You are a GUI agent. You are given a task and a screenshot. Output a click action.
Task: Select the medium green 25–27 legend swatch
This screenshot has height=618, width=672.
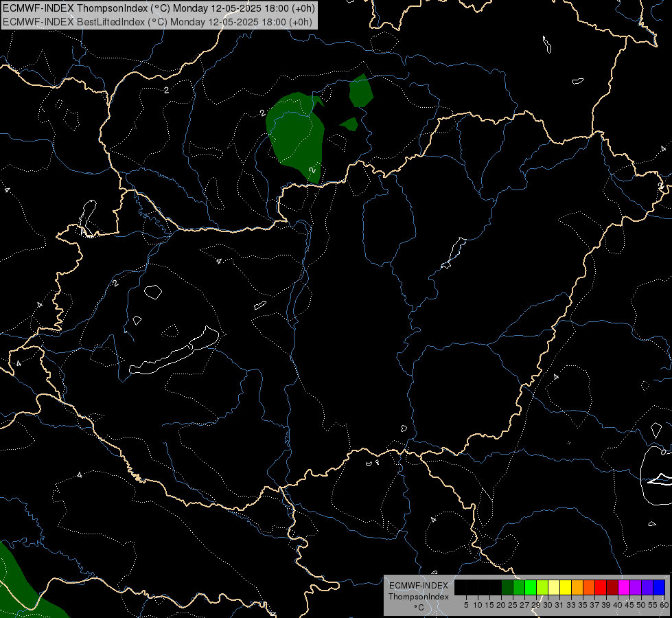(519, 587)
